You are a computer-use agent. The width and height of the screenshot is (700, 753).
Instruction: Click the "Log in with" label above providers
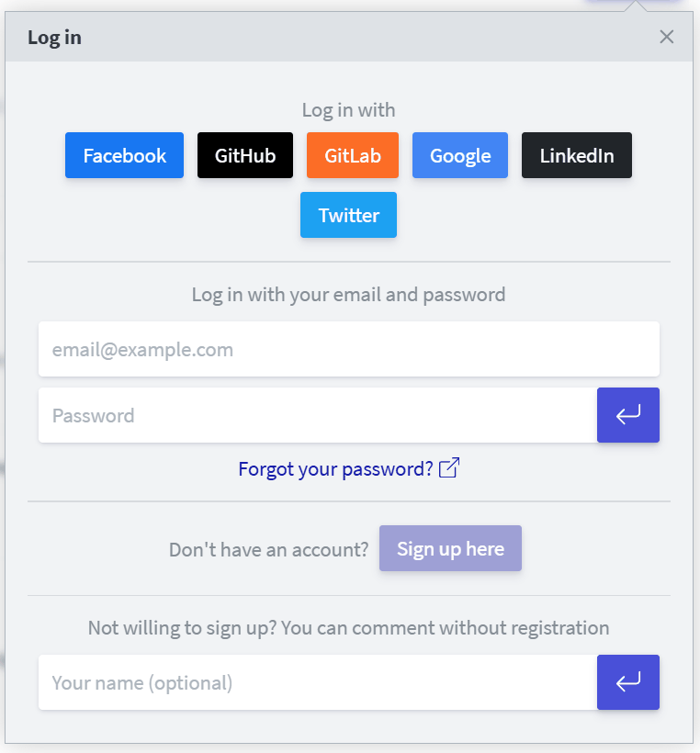pos(348,110)
